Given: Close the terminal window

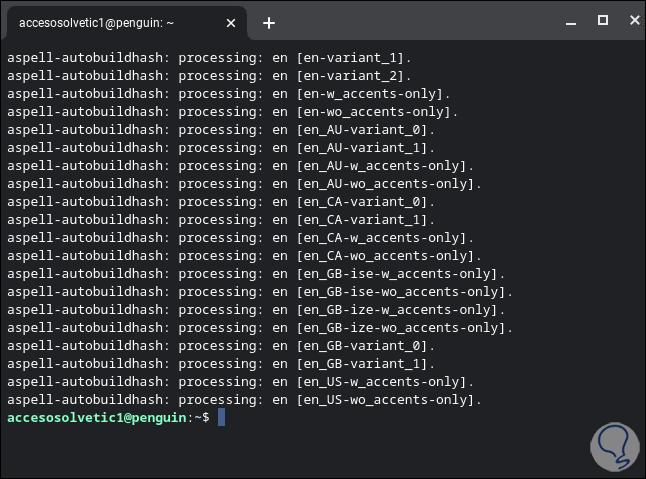Looking at the screenshot, I should pos(630,20).
